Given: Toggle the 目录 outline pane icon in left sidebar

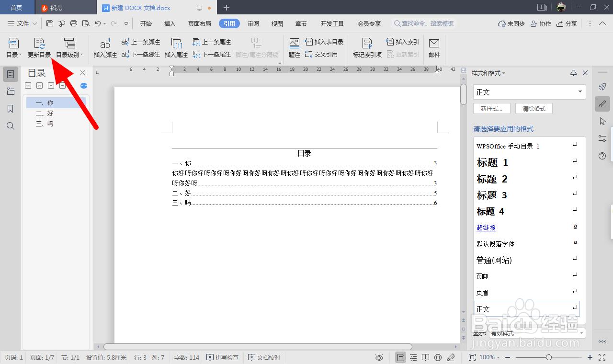Looking at the screenshot, I should pyautogui.click(x=11, y=74).
